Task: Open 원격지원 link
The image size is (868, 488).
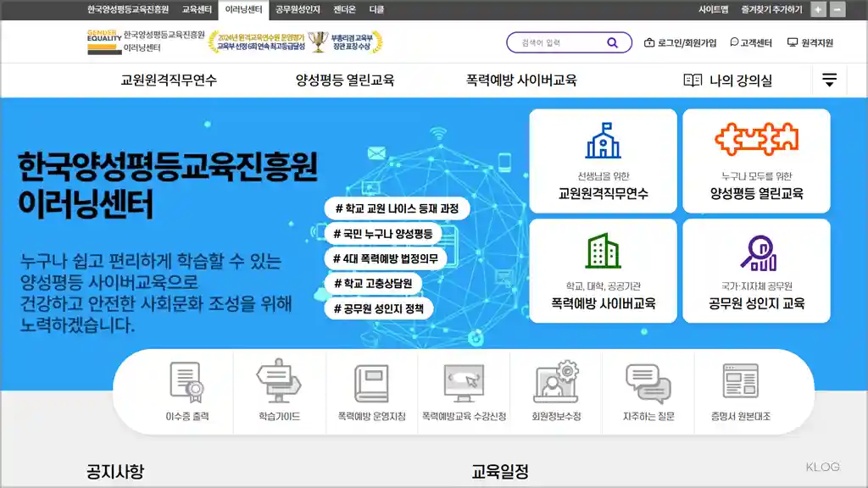Action: [x=810, y=42]
